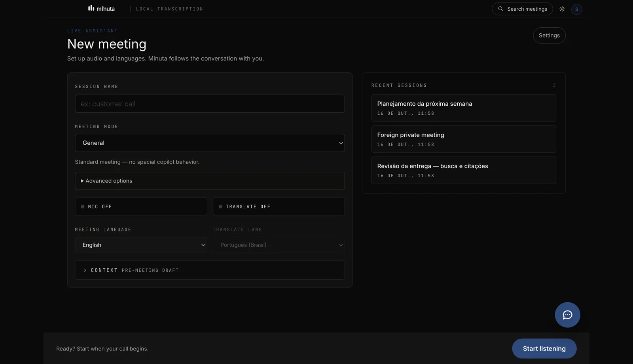This screenshot has height=364, width=633.
Task: Expand the Context pre-meeting draft section
Action: pyautogui.click(x=210, y=270)
